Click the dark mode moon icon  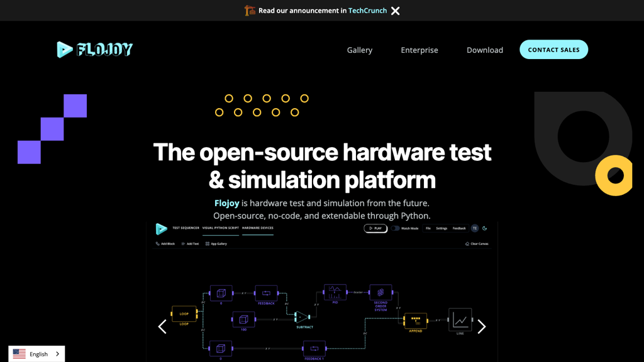point(485,228)
